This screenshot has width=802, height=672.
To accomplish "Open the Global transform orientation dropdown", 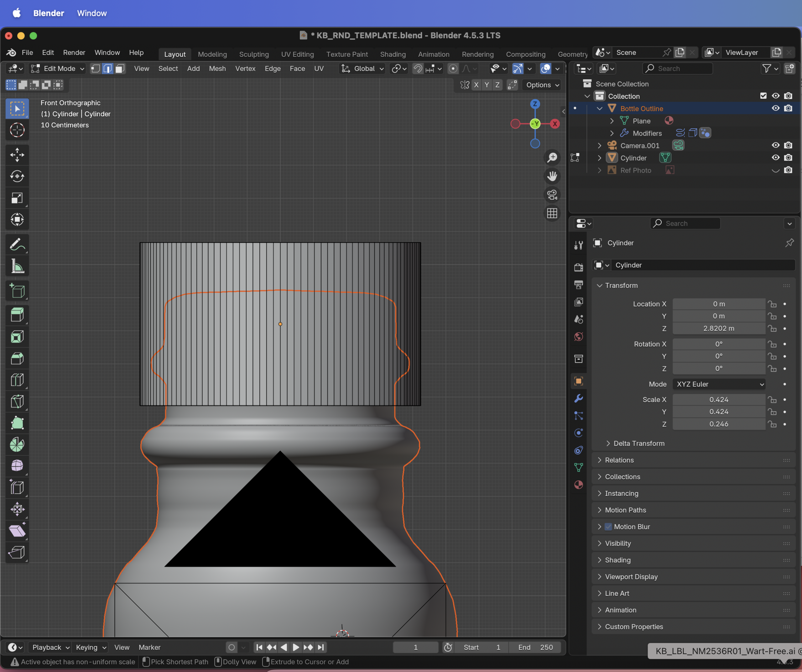I will point(362,68).
